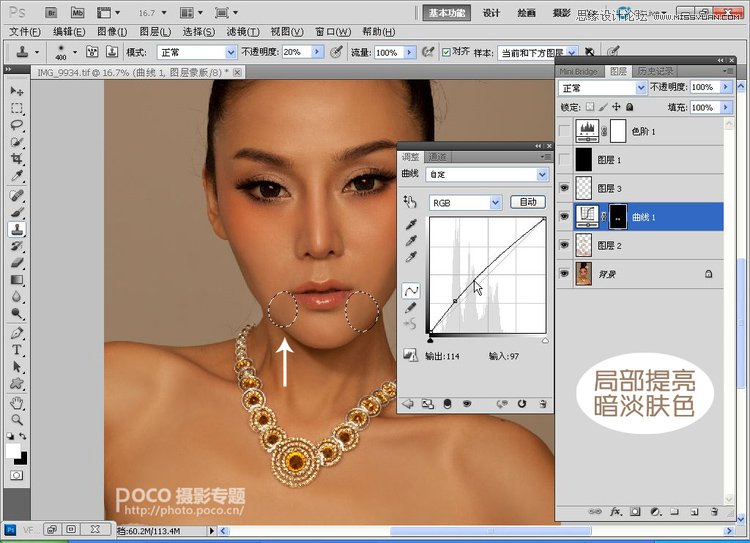Viewport: 750px width, 543px height.
Task: Toggle Quick Mask mode
Action: 16,475
